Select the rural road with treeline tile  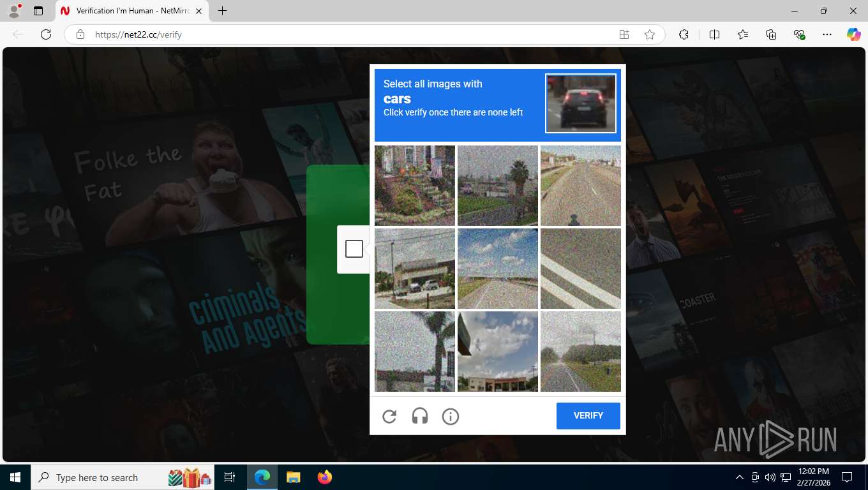tap(581, 352)
